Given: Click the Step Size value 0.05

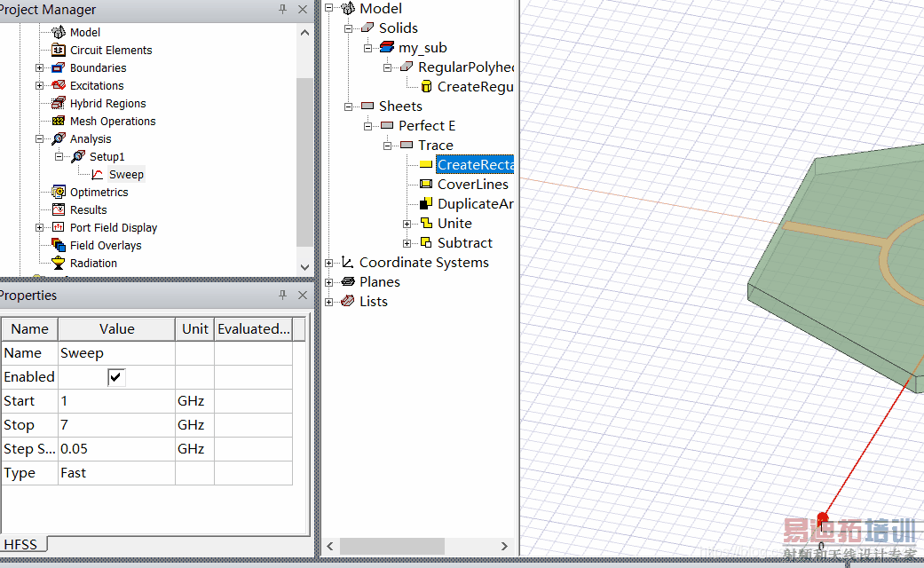Looking at the screenshot, I should [x=116, y=449].
